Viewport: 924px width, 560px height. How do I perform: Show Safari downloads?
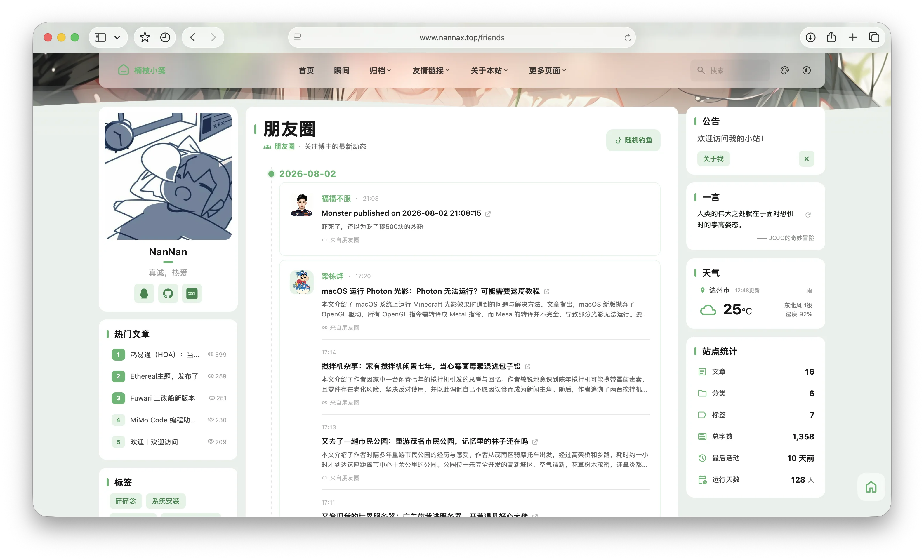[x=810, y=37]
